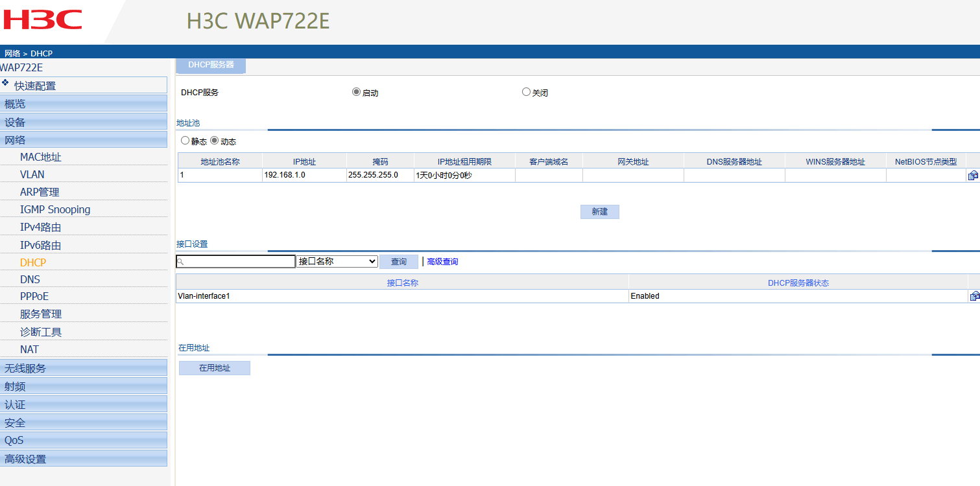Click the NetBIOS节点类型 column header
The width and height of the screenshot is (980, 486).
(x=926, y=161)
